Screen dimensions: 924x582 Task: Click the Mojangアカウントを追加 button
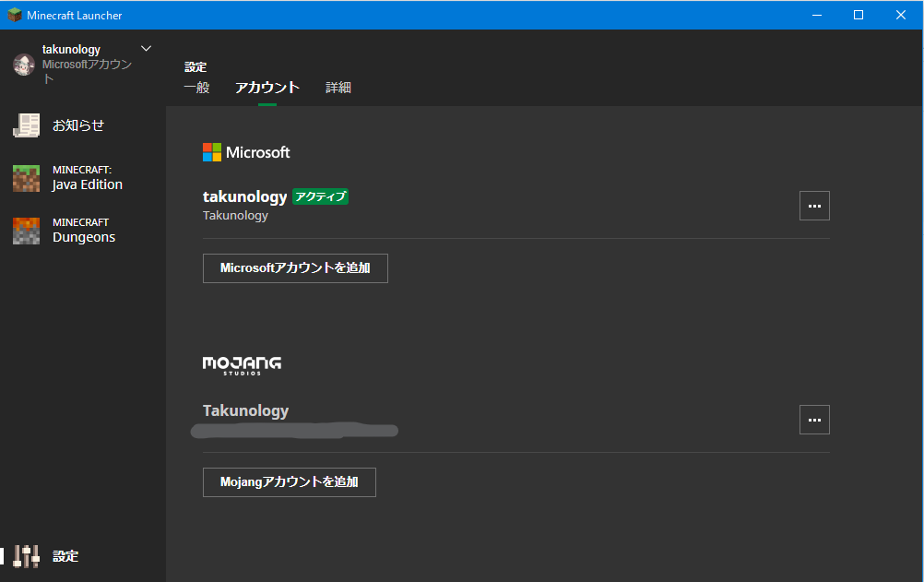click(289, 481)
